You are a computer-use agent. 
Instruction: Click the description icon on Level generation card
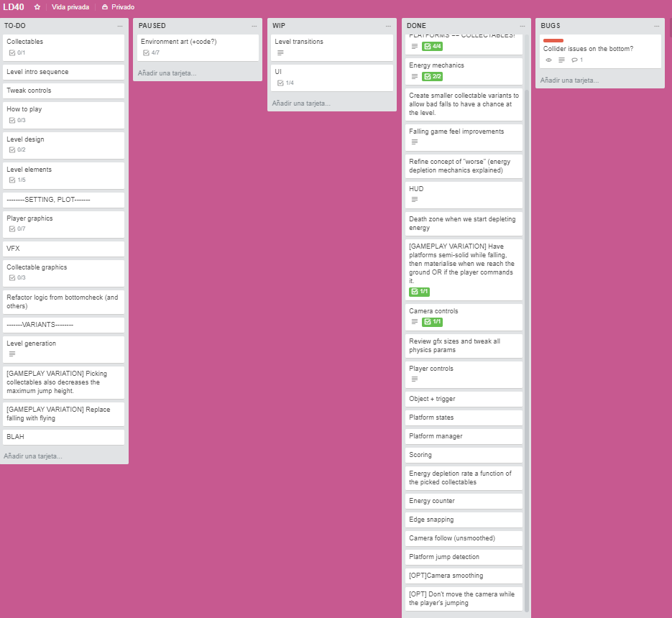pos(12,354)
